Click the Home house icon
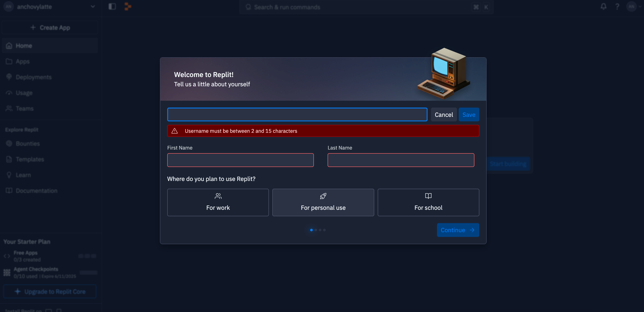 pyautogui.click(x=9, y=46)
